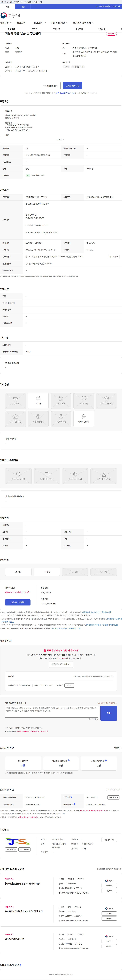Click 전송 to send the question

pos(108,713)
